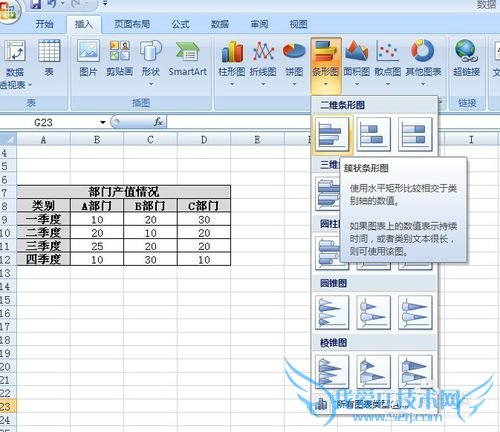The height and width of the screenshot is (432, 500).
Task: Open the Home (开始) tab
Action: click(x=44, y=24)
